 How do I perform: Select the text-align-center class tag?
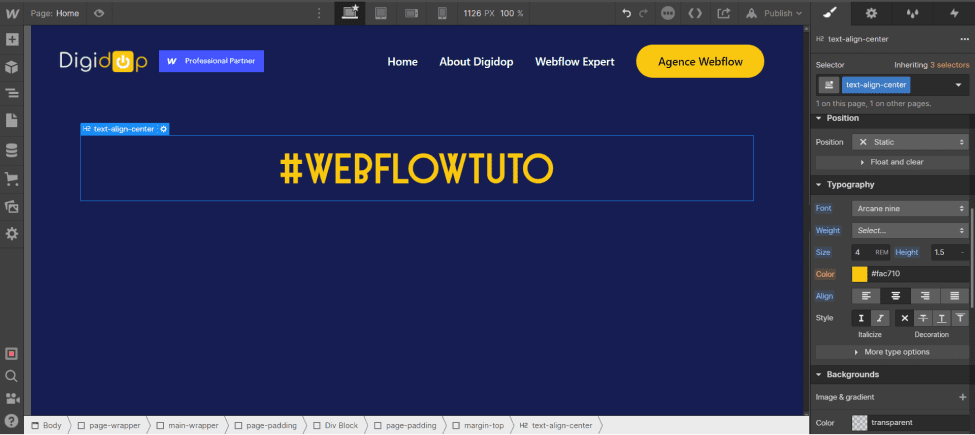[x=876, y=85]
